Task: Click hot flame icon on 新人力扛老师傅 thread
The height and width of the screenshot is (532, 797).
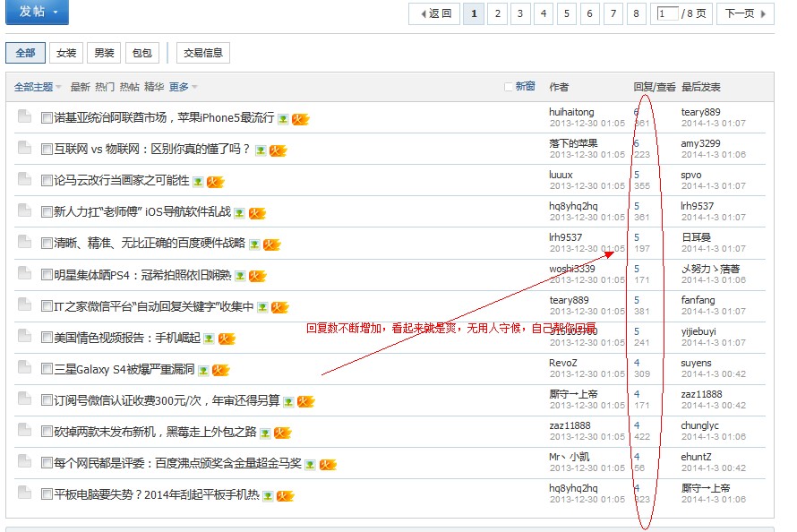Action: (x=257, y=213)
